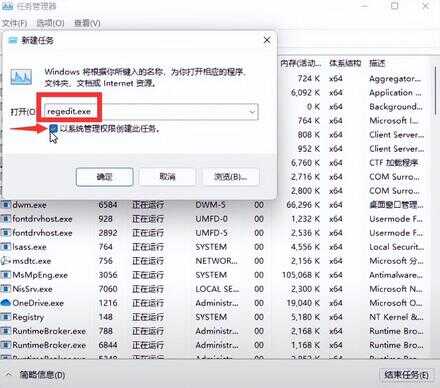The width and height of the screenshot is (440, 388).
Task: Click 正在运行 status in the Registry row
Action: coord(148,317)
